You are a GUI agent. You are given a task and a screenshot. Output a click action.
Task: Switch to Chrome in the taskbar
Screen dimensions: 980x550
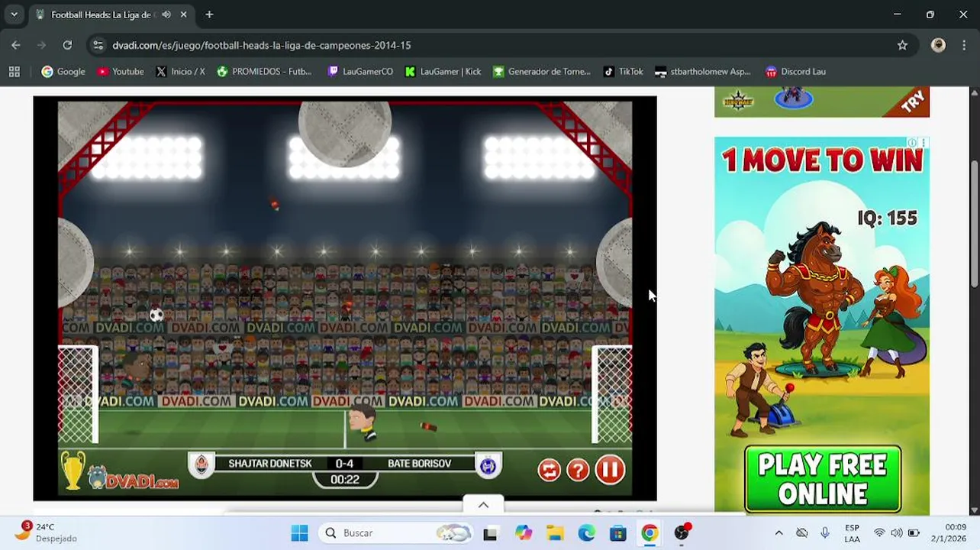tap(650, 532)
